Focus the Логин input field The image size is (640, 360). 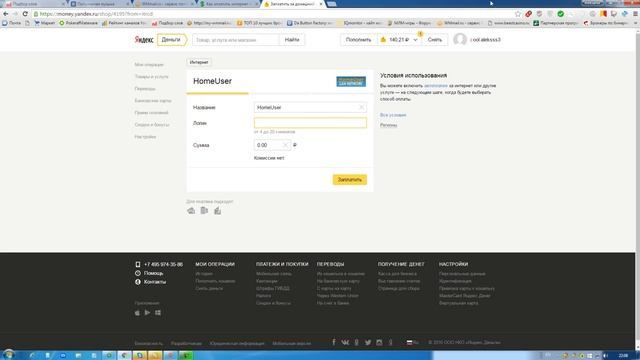(x=310, y=123)
